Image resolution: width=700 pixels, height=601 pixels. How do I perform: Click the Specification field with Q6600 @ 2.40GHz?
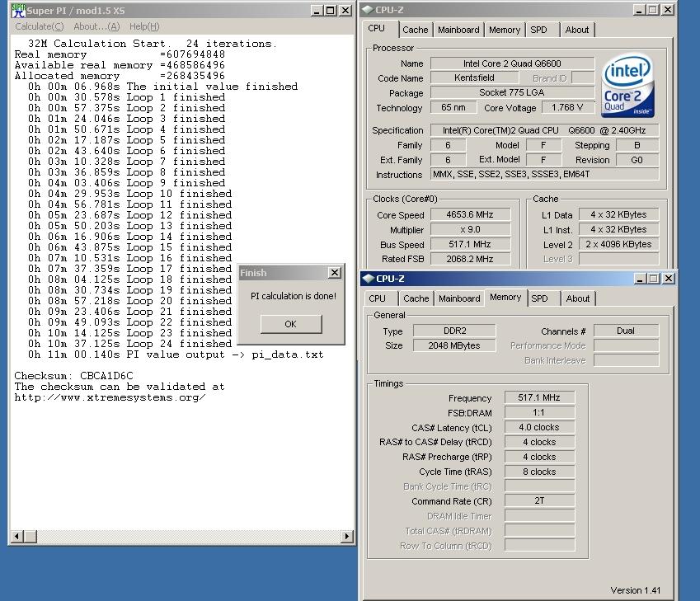pos(544,130)
